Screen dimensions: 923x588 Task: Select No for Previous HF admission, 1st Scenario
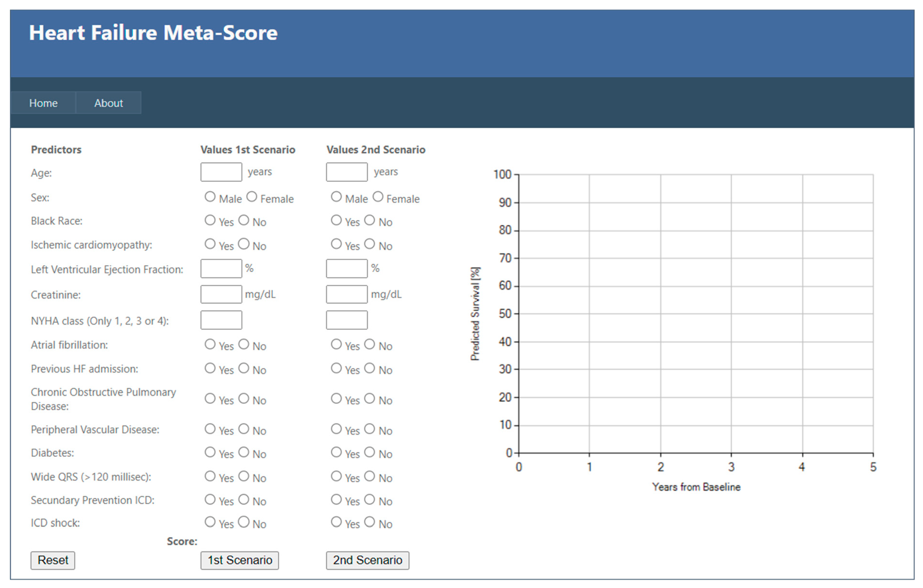[x=244, y=368]
